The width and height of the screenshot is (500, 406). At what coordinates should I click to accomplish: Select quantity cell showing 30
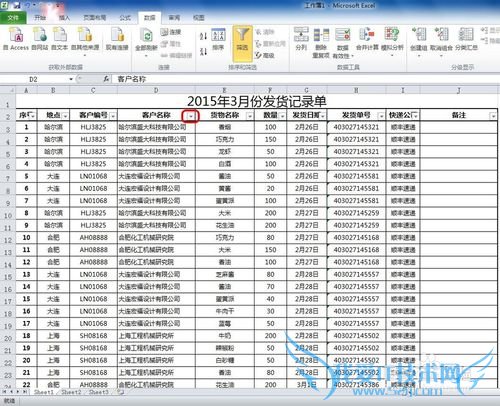coord(270,311)
